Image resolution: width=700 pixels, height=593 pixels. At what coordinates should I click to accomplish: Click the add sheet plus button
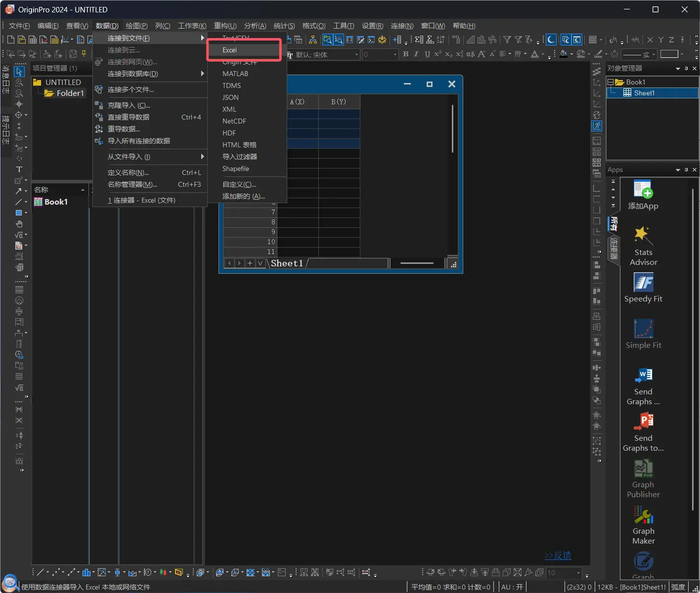(250, 263)
